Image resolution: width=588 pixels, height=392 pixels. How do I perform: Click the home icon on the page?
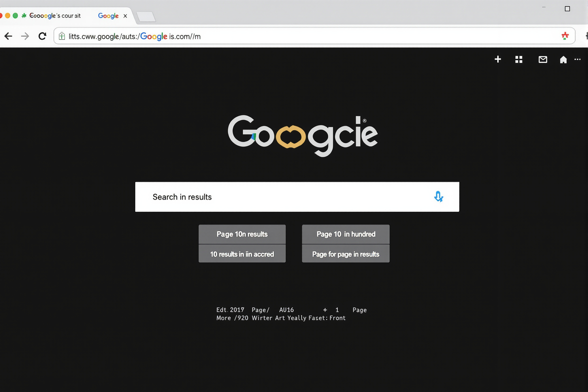(x=563, y=60)
